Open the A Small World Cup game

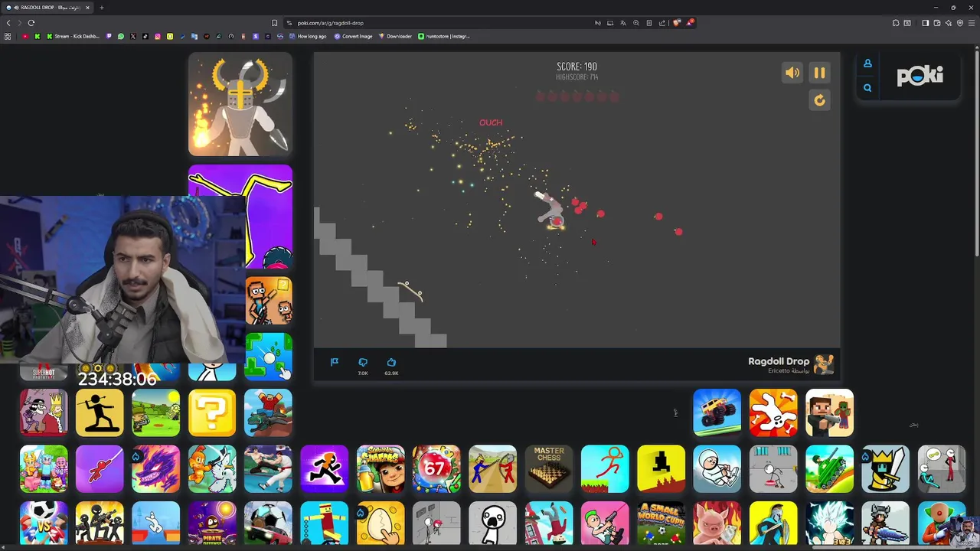661,524
